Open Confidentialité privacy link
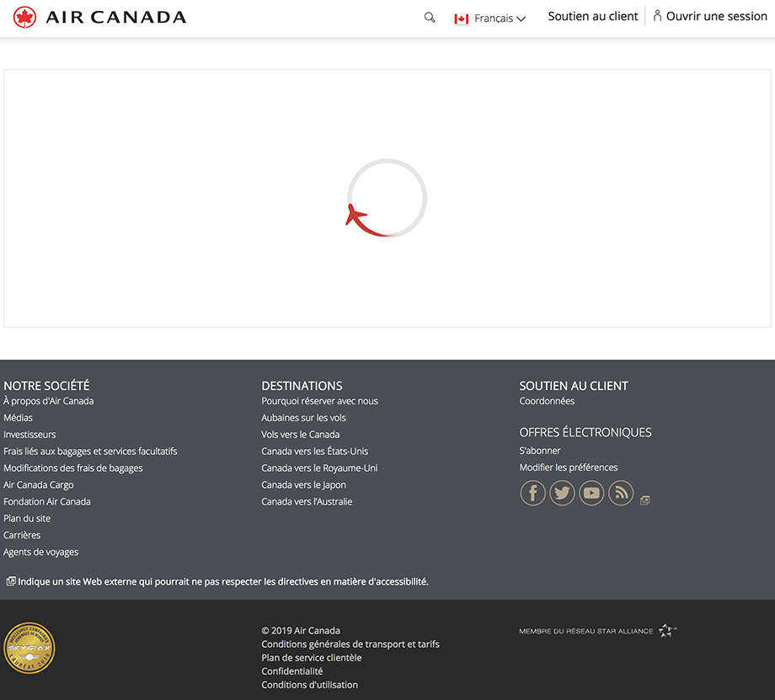Image resolution: width=775 pixels, height=700 pixels. (x=291, y=671)
